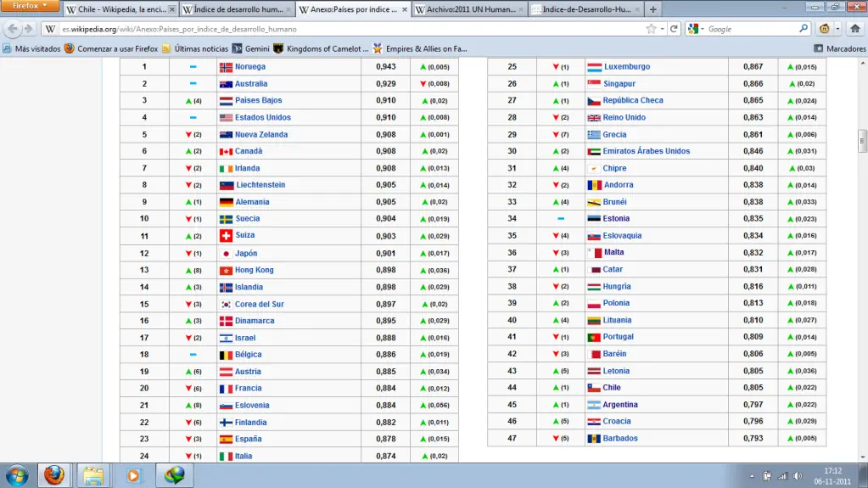Click the browser back arrow button
868x488 pixels.
point(13,29)
